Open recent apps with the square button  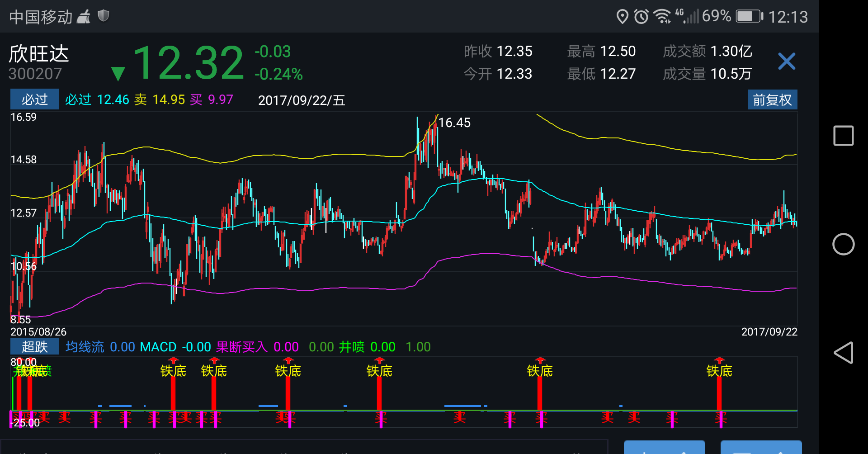click(843, 136)
